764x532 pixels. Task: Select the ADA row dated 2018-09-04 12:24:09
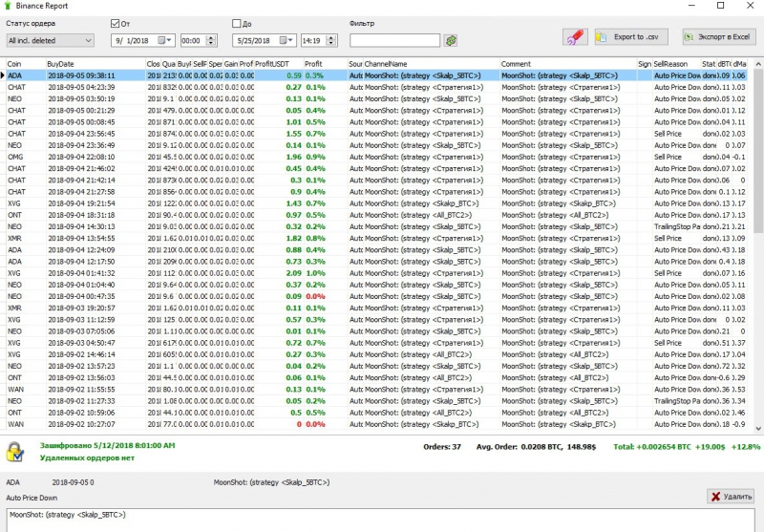tap(376, 250)
